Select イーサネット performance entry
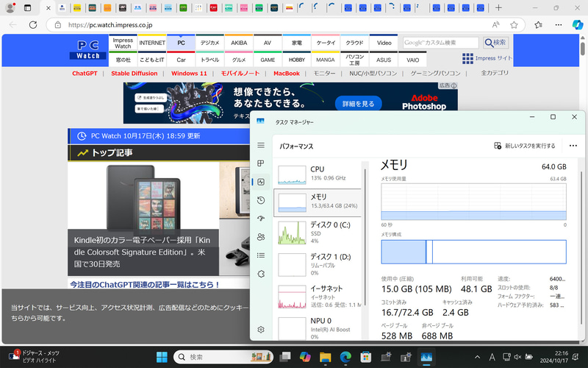The image size is (588, 368). point(318,297)
